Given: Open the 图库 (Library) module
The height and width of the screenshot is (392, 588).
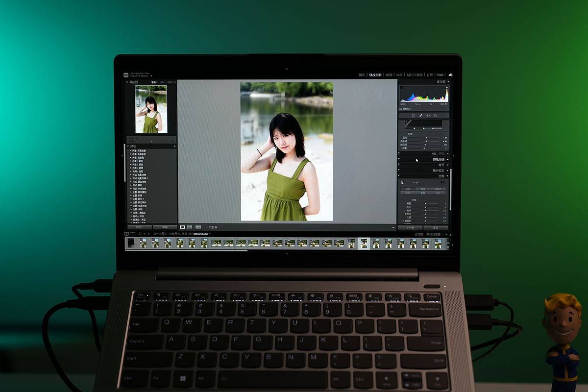Looking at the screenshot, I should pyautogui.click(x=363, y=75).
